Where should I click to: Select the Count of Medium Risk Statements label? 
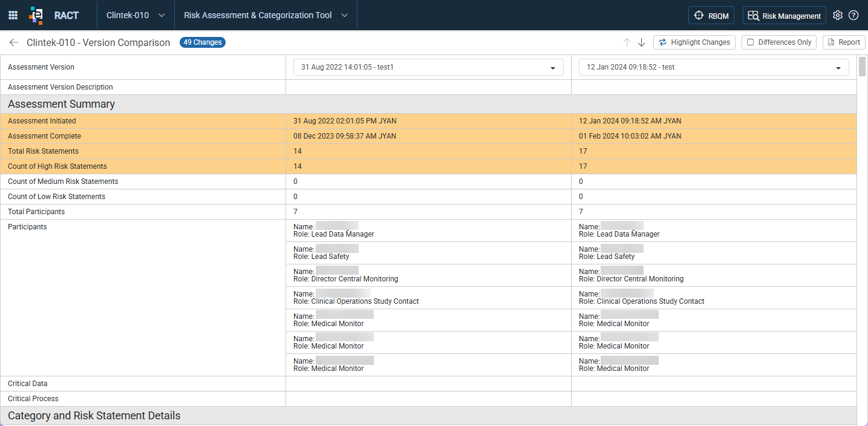[63, 182]
